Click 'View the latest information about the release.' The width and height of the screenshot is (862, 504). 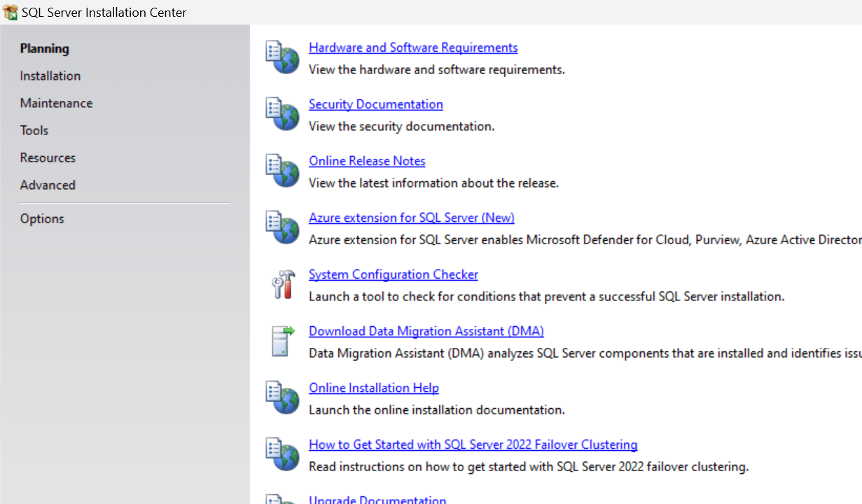(433, 183)
